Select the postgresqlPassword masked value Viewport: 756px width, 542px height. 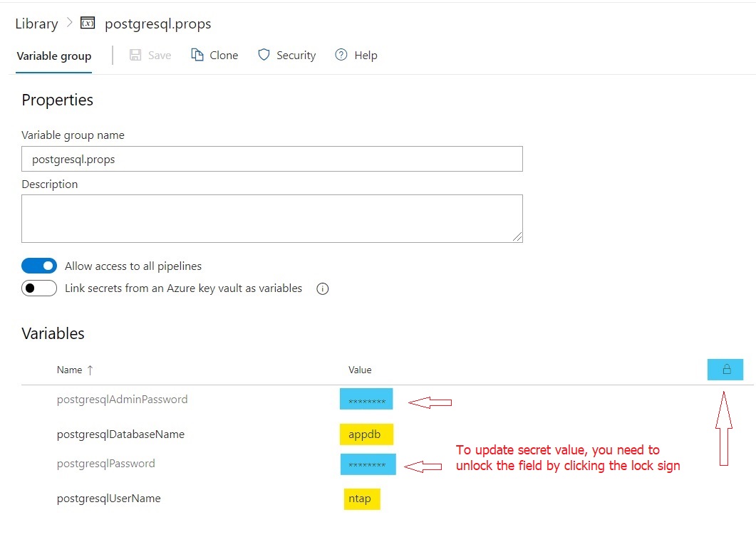pyautogui.click(x=367, y=465)
